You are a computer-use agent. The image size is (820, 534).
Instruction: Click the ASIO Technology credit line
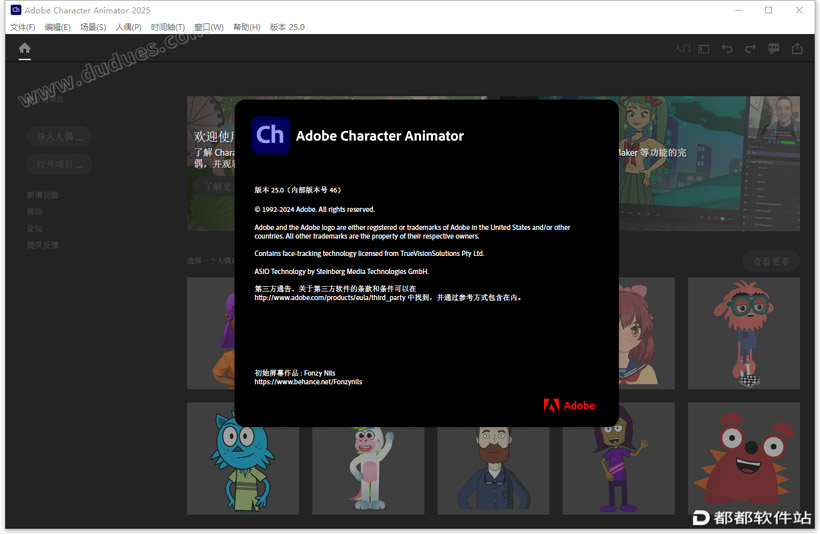(x=341, y=271)
